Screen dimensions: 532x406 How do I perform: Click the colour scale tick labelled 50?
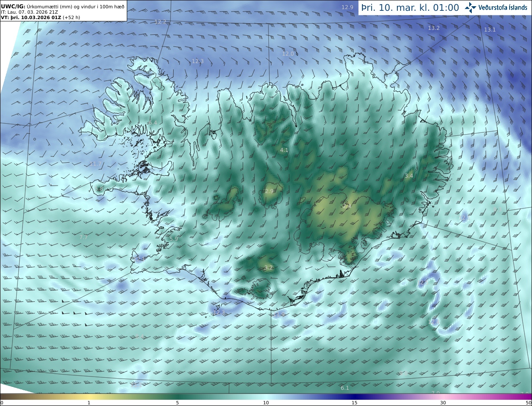click(529, 403)
